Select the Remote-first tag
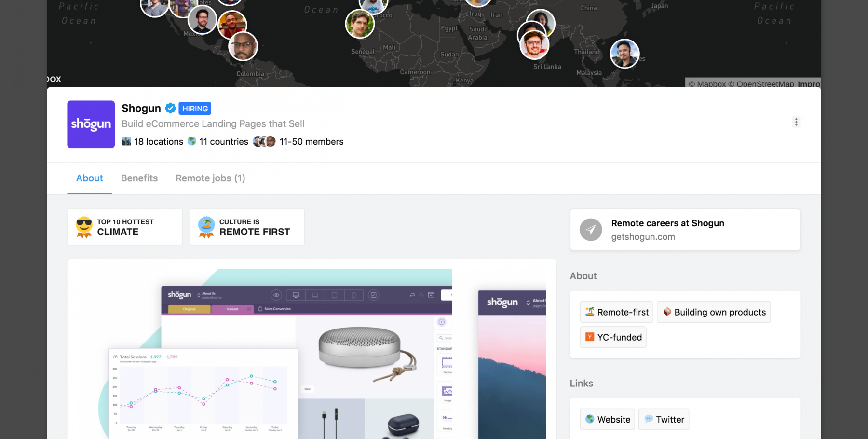 pos(617,312)
